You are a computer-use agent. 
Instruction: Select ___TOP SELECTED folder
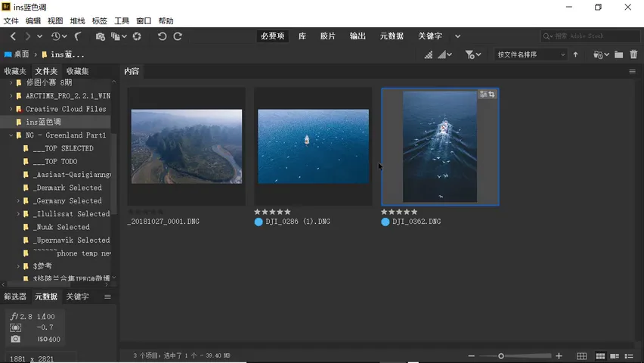coord(63,148)
